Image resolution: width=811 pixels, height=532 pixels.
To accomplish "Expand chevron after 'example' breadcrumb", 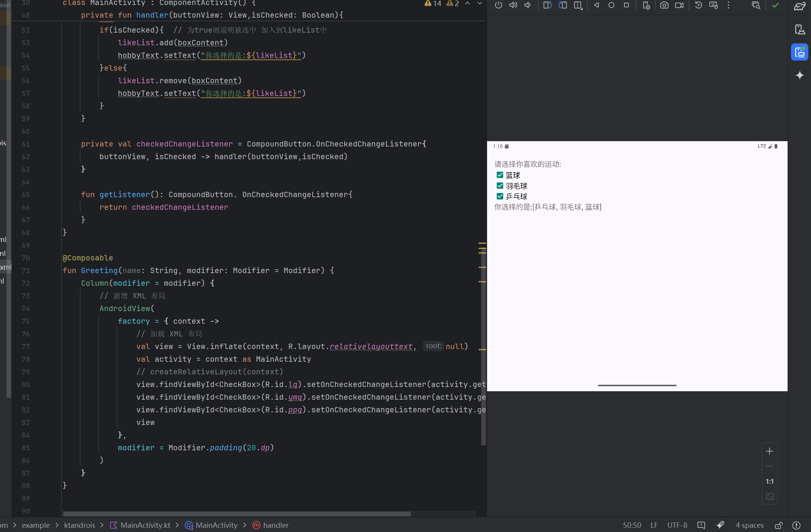I will (57, 525).
